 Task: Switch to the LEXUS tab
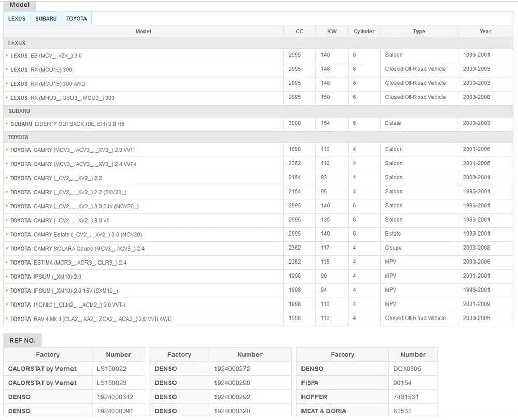pyautogui.click(x=17, y=19)
